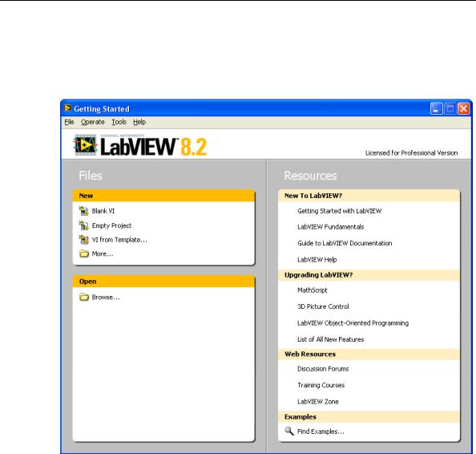Viewport: 476px width, 454px height.
Task: Create a new Blank VI
Action: [x=103, y=211]
